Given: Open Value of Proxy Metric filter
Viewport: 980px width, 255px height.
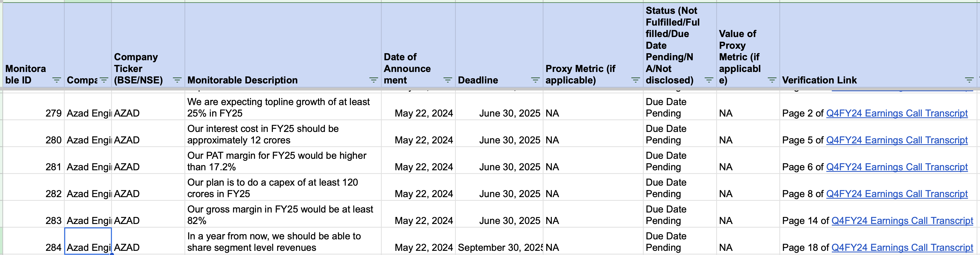Looking at the screenshot, I should (772, 80).
